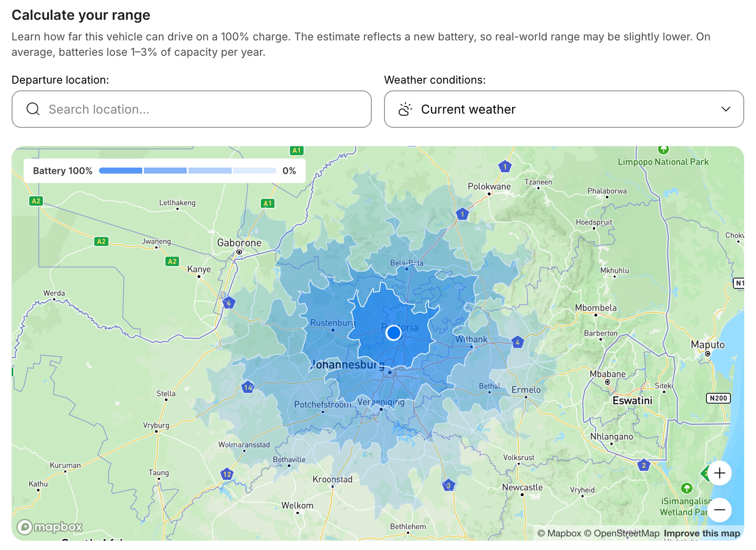Image resolution: width=756 pixels, height=550 pixels.
Task: Click the Johannesburg map label
Action: (347, 365)
